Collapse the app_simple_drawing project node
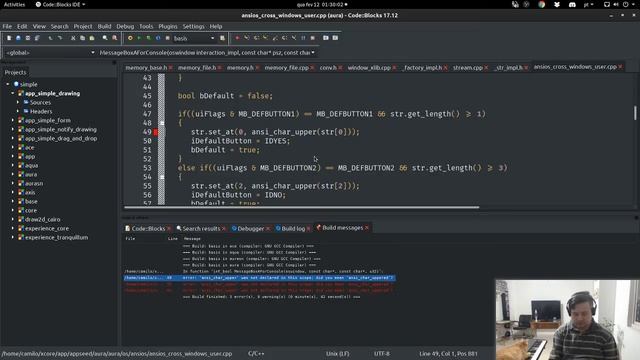640x360 pixels. (x=13, y=93)
